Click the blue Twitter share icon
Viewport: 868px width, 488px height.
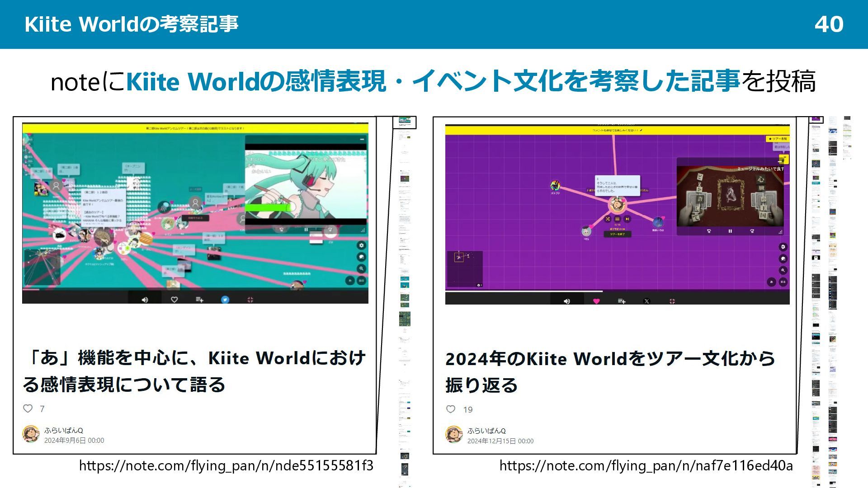click(x=225, y=300)
